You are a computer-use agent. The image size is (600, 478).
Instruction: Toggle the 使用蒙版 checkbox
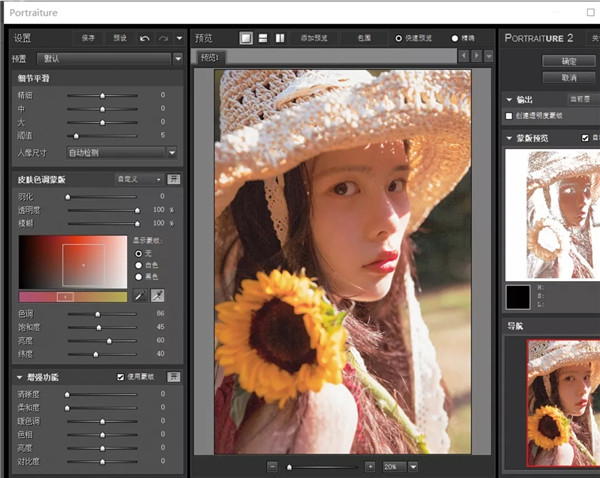120,377
